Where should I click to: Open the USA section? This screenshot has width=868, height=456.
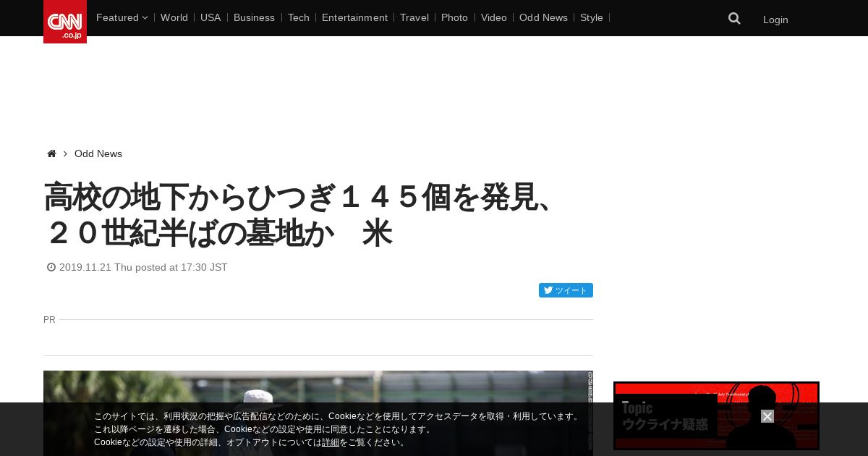point(210,17)
